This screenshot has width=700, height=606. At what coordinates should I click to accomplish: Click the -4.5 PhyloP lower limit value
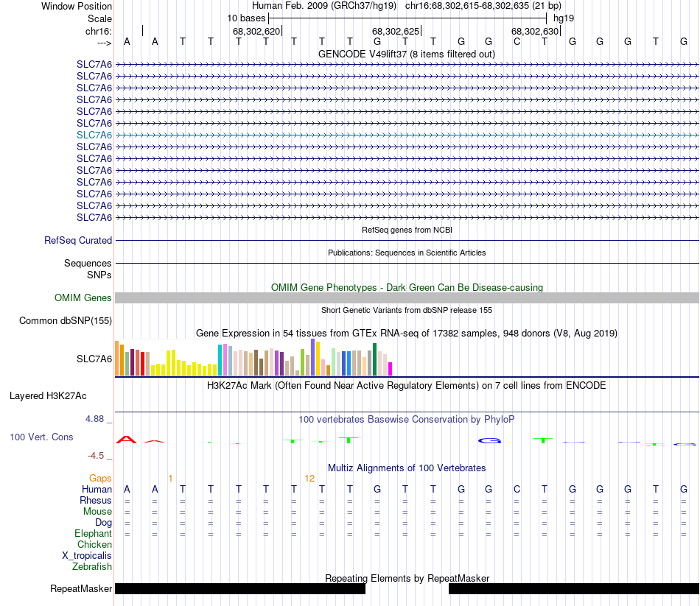tap(96, 456)
